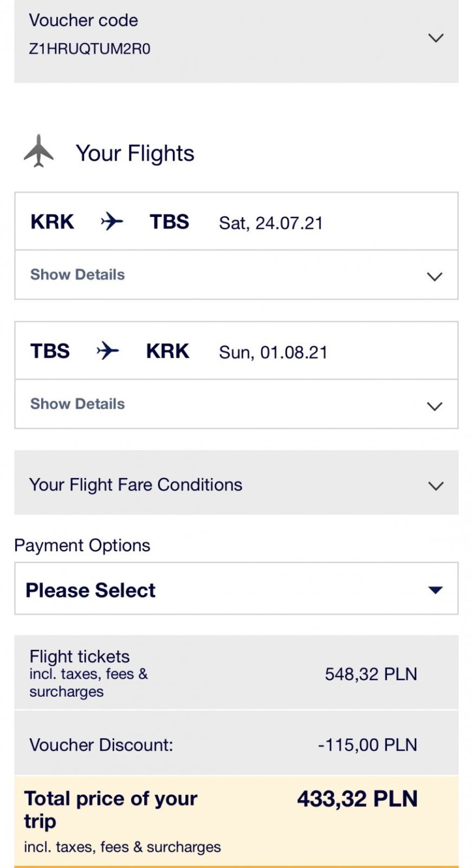Click the voucher code Z1HRUQTUM2R0
The width and height of the screenshot is (473, 868).
90,49
